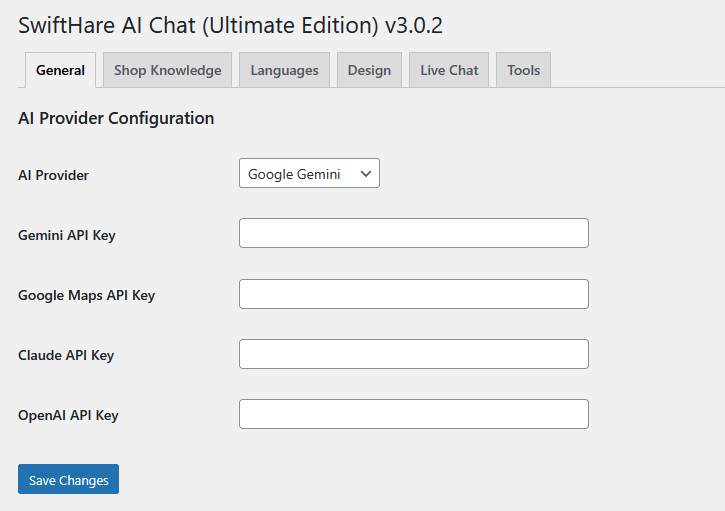Open the Live Chat tab
Viewport: 725px width, 511px height.
(449, 70)
